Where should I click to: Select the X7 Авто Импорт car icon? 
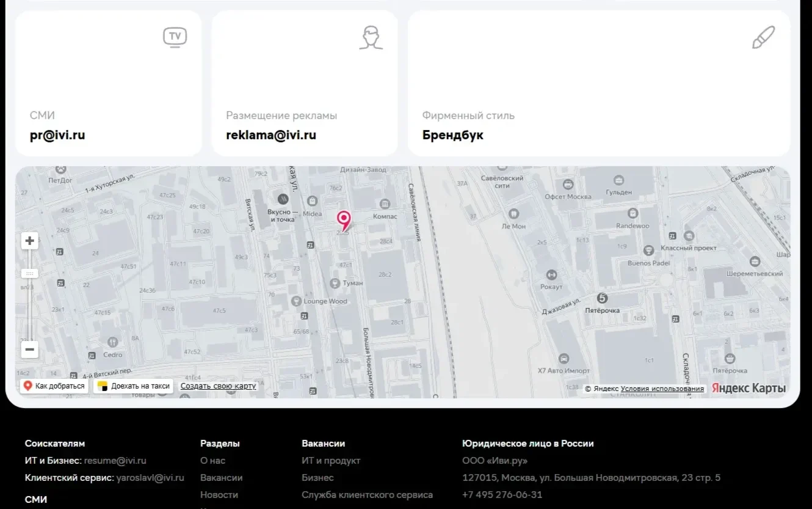point(564,358)
